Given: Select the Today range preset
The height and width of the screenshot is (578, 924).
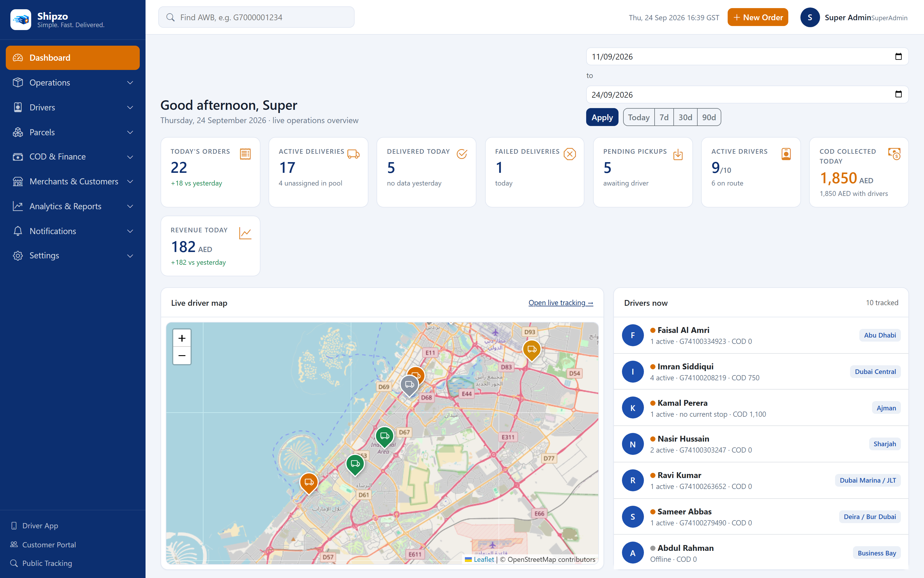Looking at the screenshot, I should pyautogui.click(x=639, y=117).
